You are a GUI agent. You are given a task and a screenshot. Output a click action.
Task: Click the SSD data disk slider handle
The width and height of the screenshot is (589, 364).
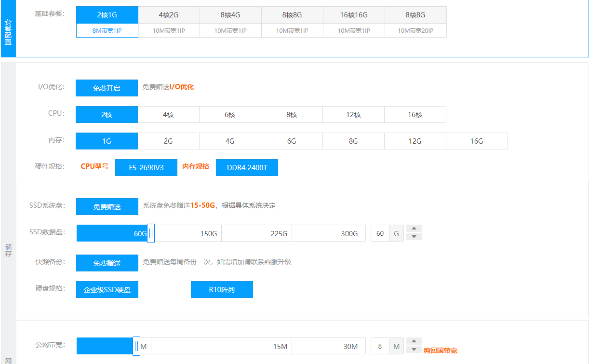tap(151, 233)
